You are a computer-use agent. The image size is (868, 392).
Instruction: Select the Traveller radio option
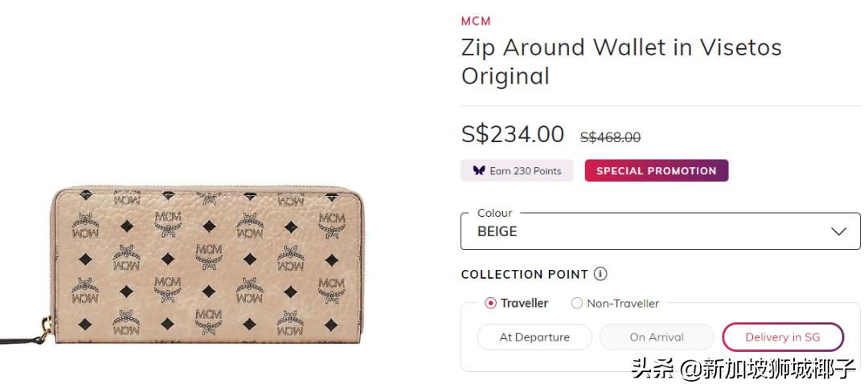click(x=491, y=304)
